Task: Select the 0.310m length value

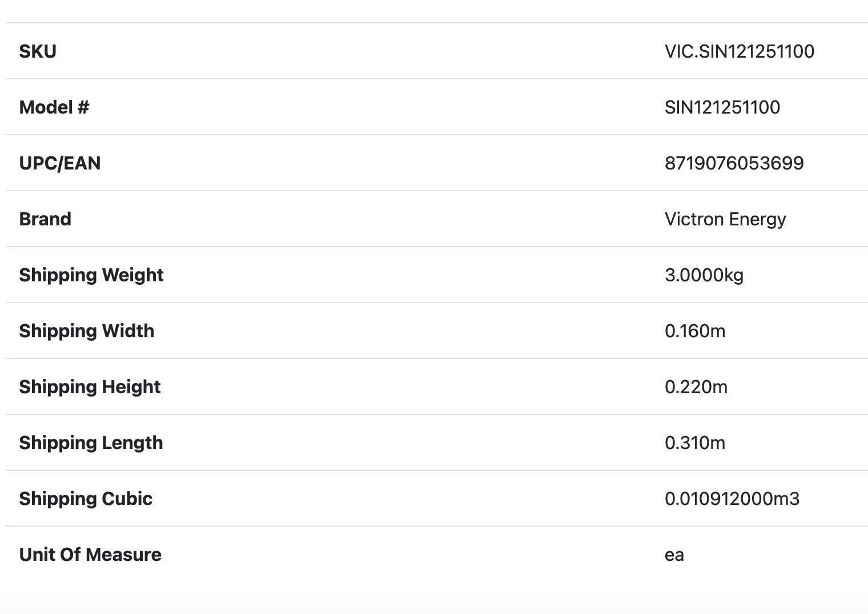Action: (695, 443)
